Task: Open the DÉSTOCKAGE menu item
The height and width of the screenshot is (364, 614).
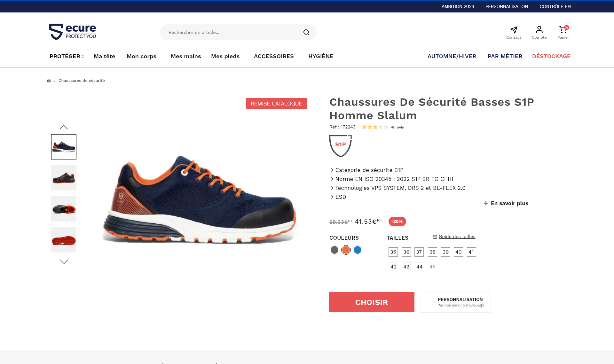Action: click(551, 56)
